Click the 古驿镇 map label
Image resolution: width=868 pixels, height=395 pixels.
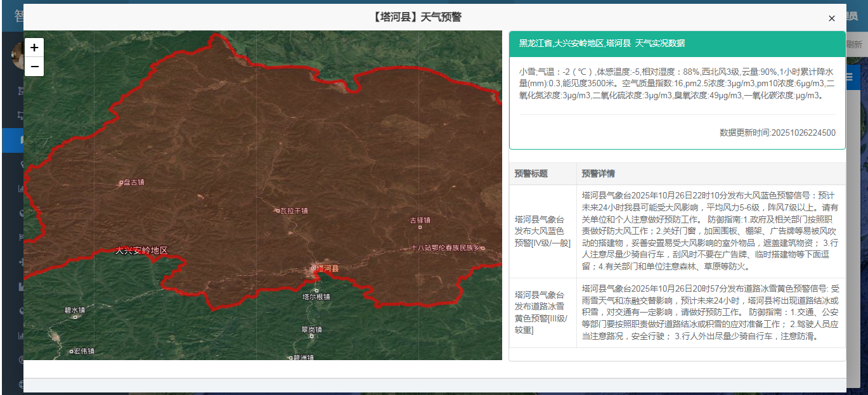coord(420,221)
